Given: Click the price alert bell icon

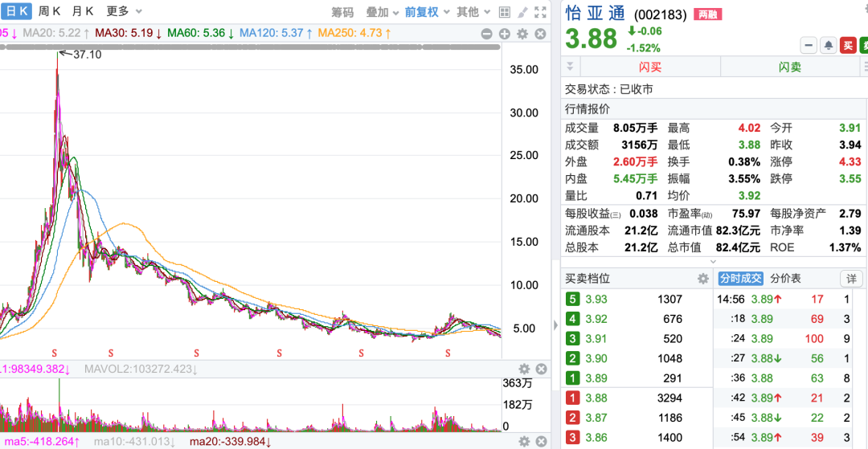Looking at the screenshot, I should (829, 45).
